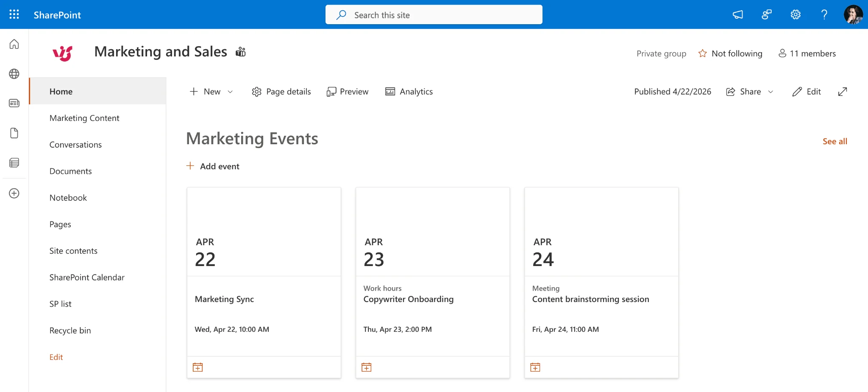Viewport: 868px width, 392px height.
Task: Open the news feed icon in app bar
Action: pyautogui.click(x=14, y=103)
